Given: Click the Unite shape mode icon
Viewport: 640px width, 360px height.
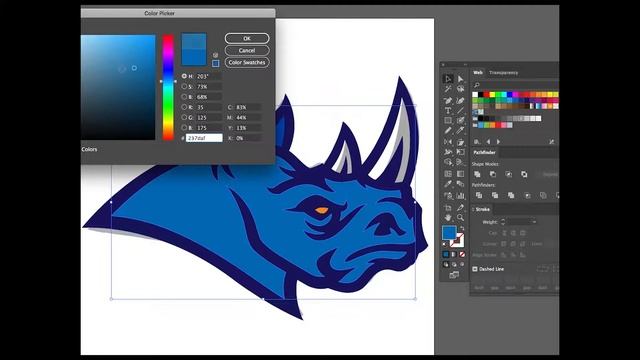Looking at the screenshot, I should click(477, 174).
